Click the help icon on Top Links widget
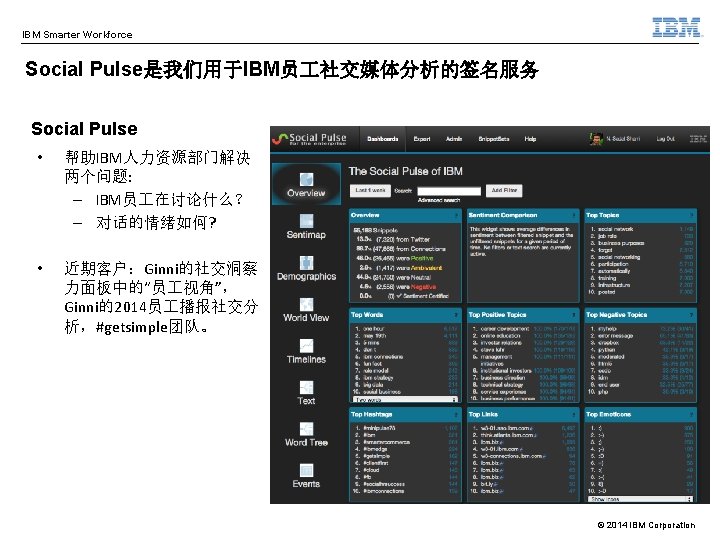720x540 pixels. click(574, 414)
